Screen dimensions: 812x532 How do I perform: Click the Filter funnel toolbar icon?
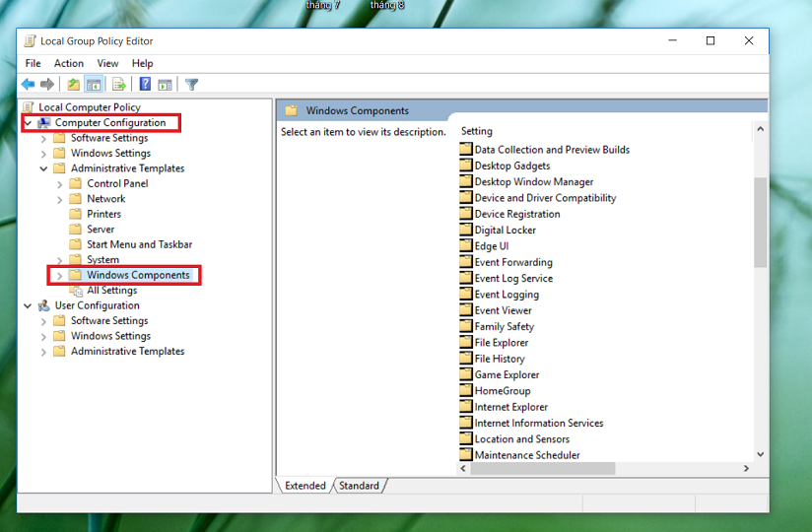(191, 84)
